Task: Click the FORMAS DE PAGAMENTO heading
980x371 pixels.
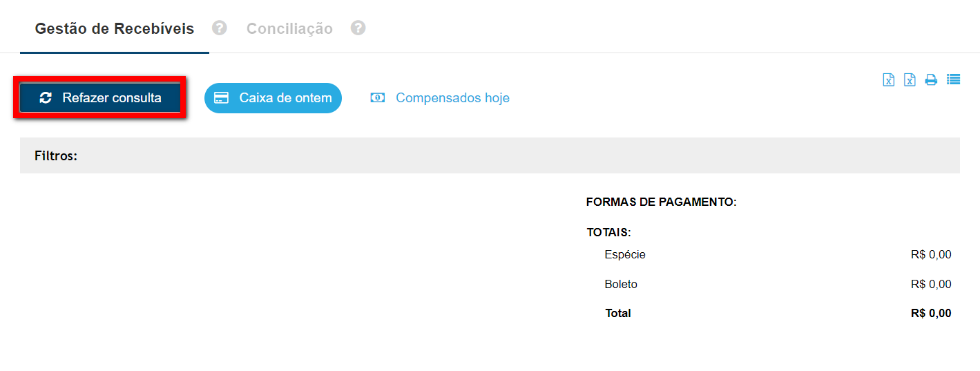Action: coord(661,202)
